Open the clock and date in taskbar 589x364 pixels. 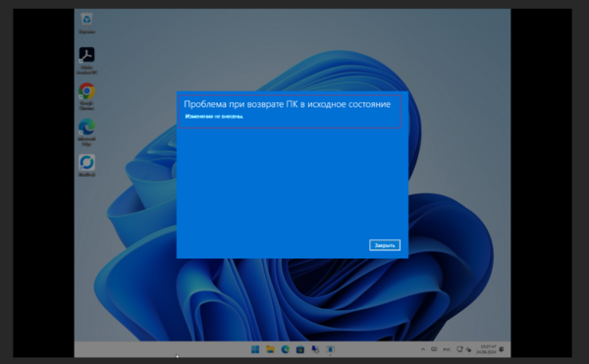pyautogui.click(x=487, y=349)
